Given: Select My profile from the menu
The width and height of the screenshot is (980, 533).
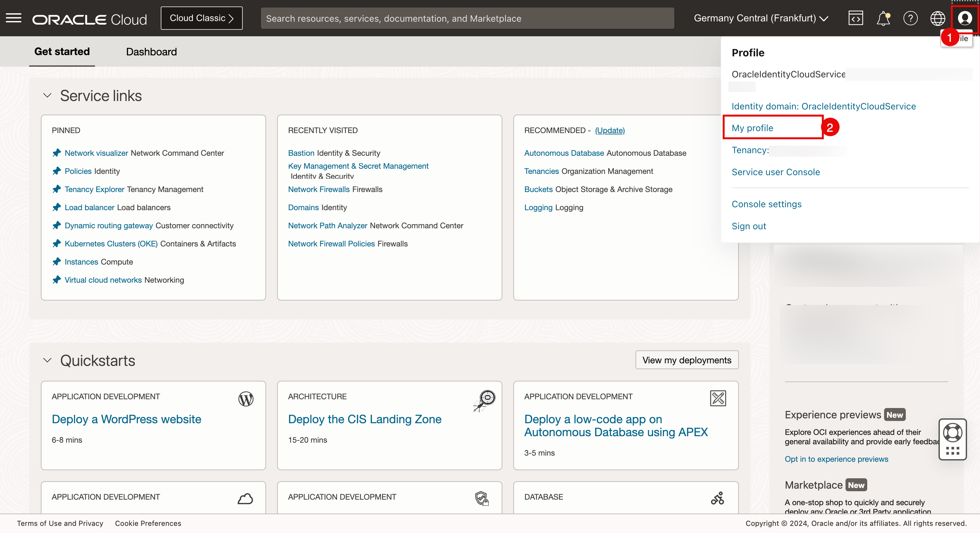Looking at the screenshot, I should point(752,128).
